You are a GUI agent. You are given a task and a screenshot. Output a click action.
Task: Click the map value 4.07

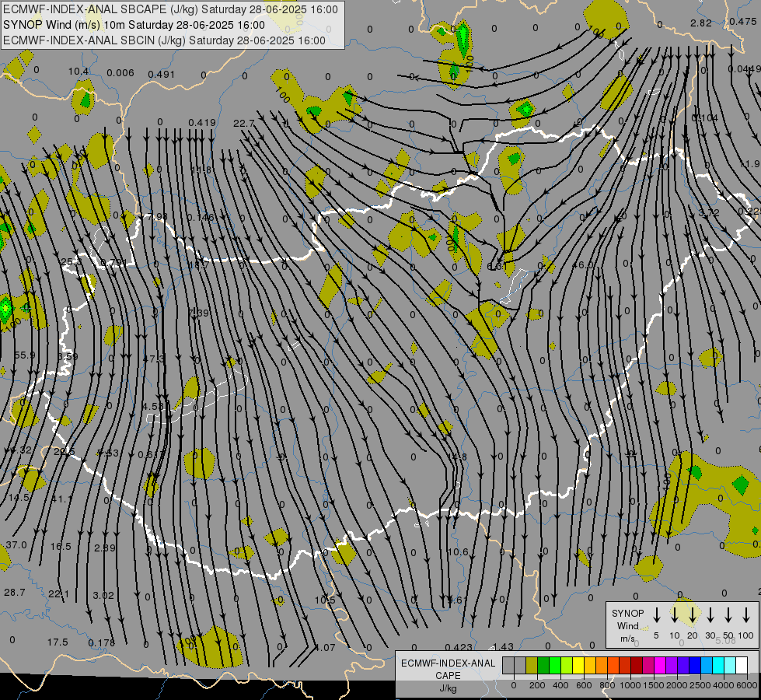point(325,648)
